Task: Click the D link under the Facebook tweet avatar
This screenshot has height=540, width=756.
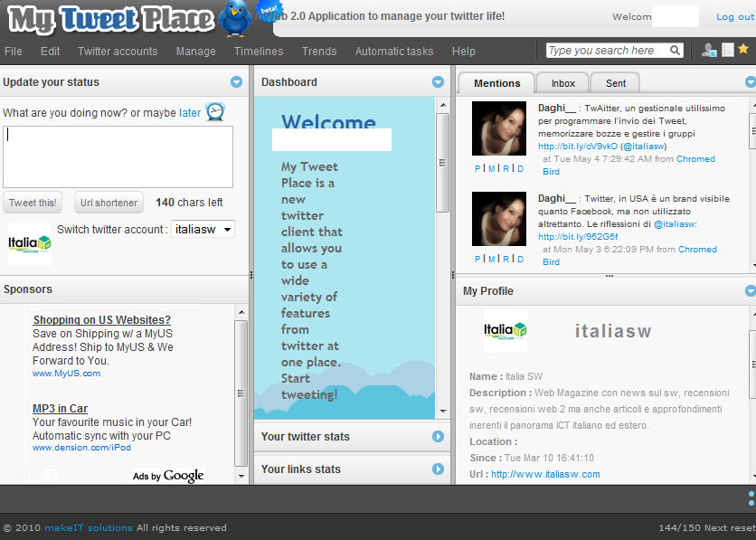Action: pyautogui.click(x=521, y=259)
